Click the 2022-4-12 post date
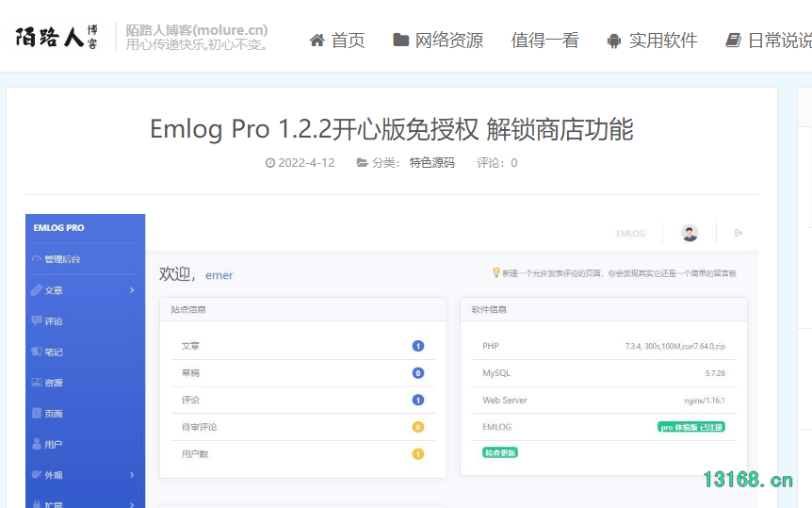812x508 pixels. coord(306,163)
